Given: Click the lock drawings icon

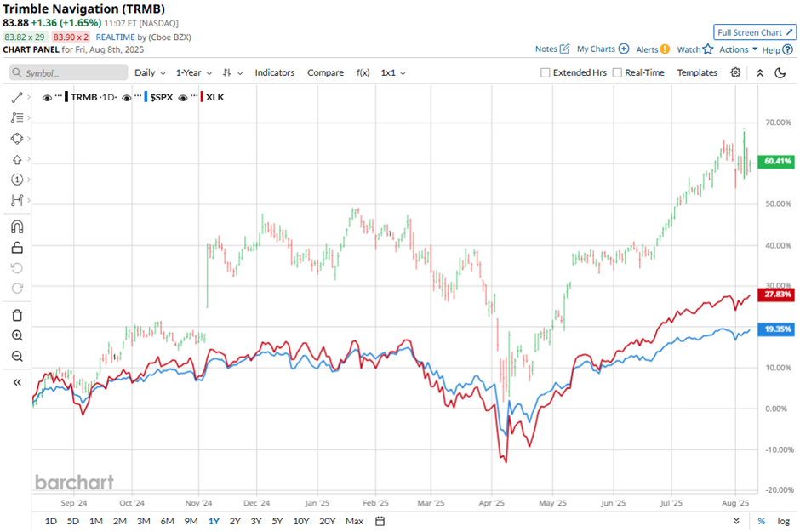Looking at the screenshot, I should [17, 248].
